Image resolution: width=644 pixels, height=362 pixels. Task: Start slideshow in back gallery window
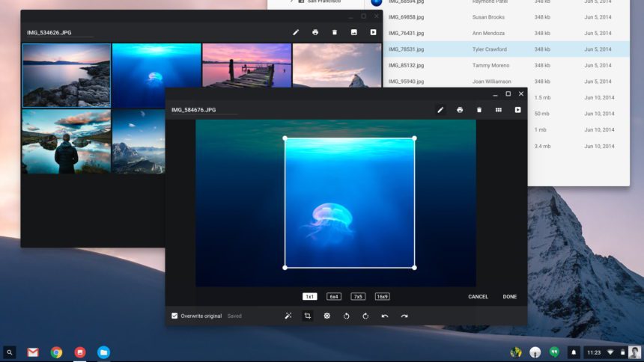coord(373,32)
